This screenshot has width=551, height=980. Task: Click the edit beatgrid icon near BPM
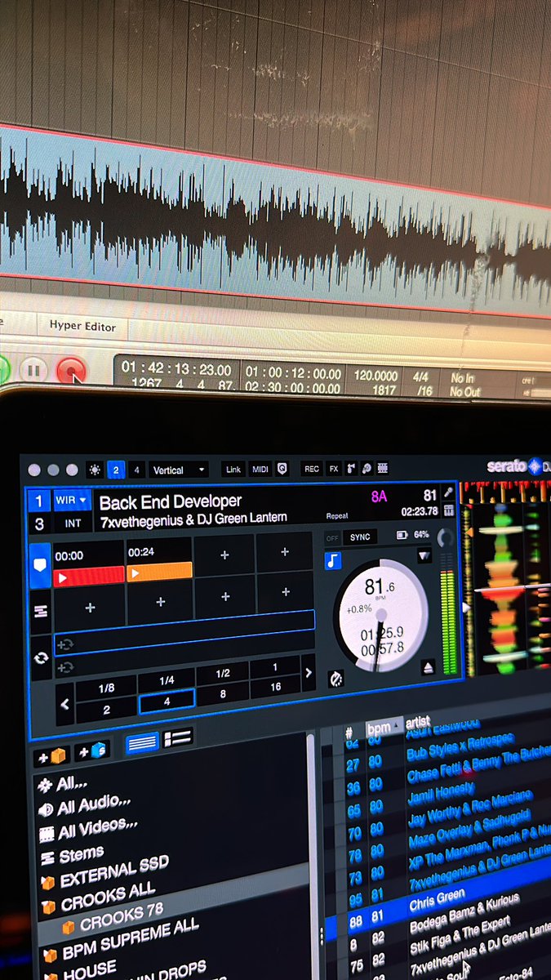tap(448, 492)
